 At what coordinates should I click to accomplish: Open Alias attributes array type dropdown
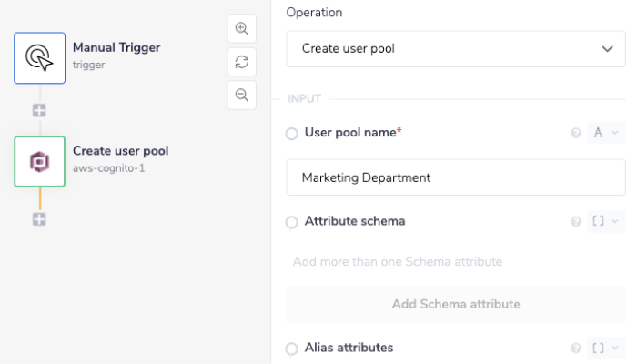(x=606, y=348)
